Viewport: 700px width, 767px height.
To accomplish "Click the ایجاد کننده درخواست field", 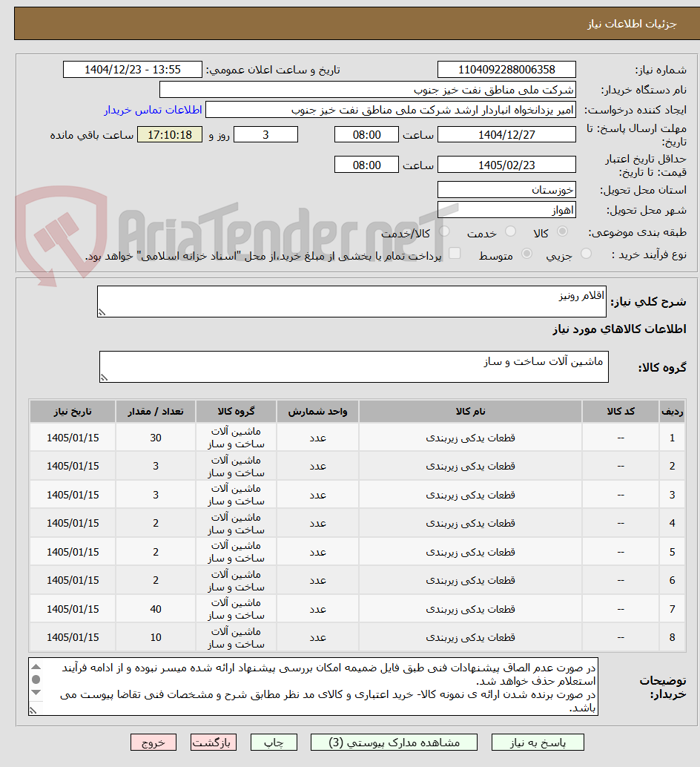I will tap(391, 110).
